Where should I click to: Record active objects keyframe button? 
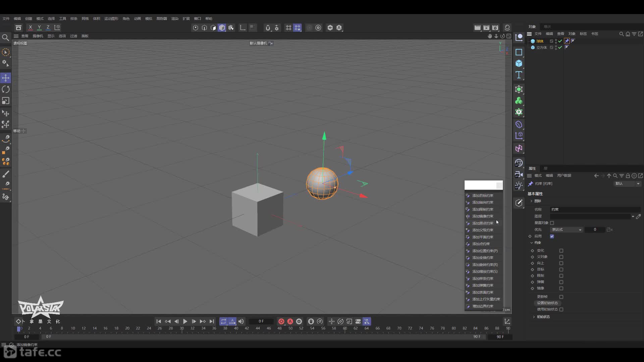point(281,321)
